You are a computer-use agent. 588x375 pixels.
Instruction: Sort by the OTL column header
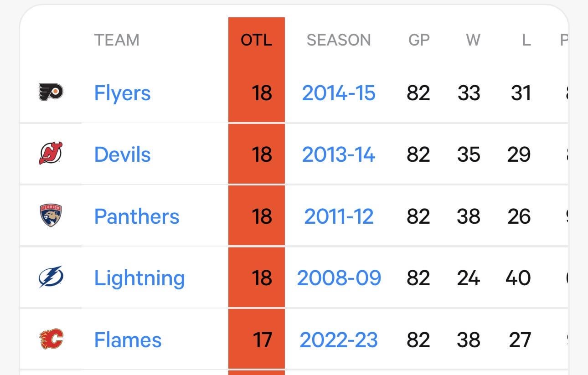click(x=256, y=40)
